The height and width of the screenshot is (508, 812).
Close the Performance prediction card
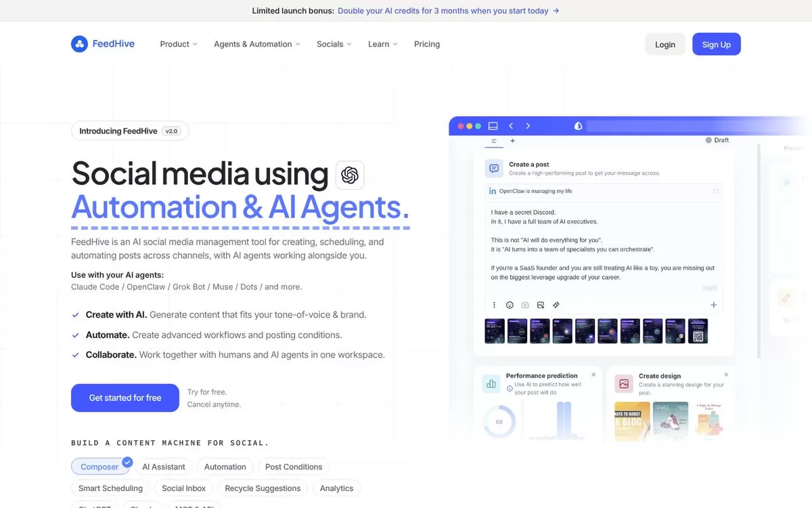(593, 375)
